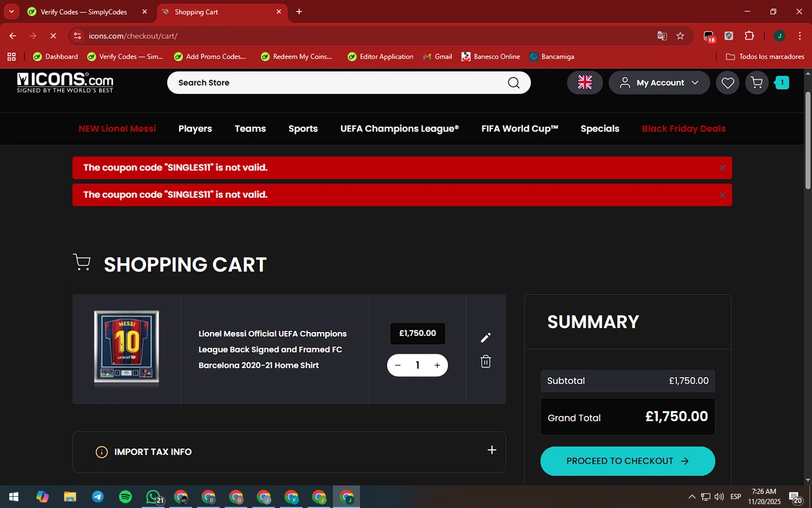Show hidden system tray icons
Screen dimensions: 812x508
click(692, 497)
